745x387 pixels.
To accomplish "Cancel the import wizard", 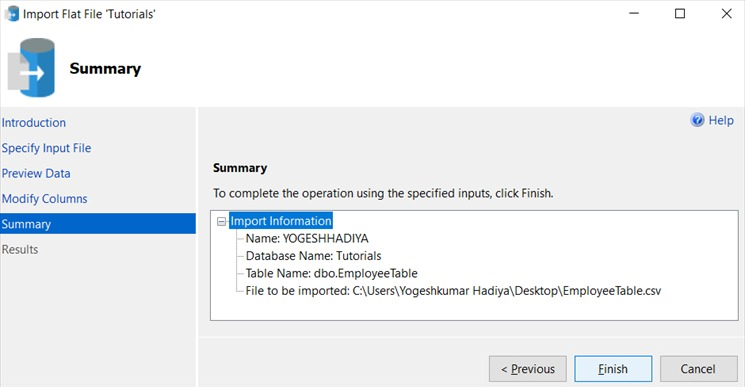I will 698,369.
